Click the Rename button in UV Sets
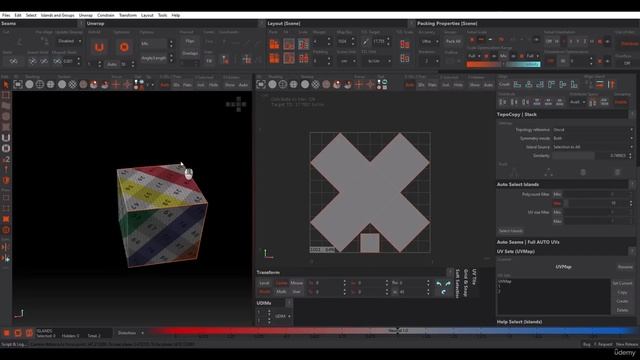This screenshot has height=360, width=640. [625, 267]
